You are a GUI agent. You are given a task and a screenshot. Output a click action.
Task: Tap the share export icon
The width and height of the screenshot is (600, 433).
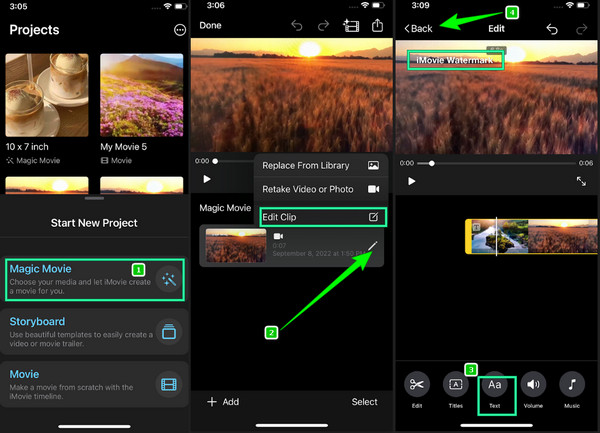pos(377,25)
